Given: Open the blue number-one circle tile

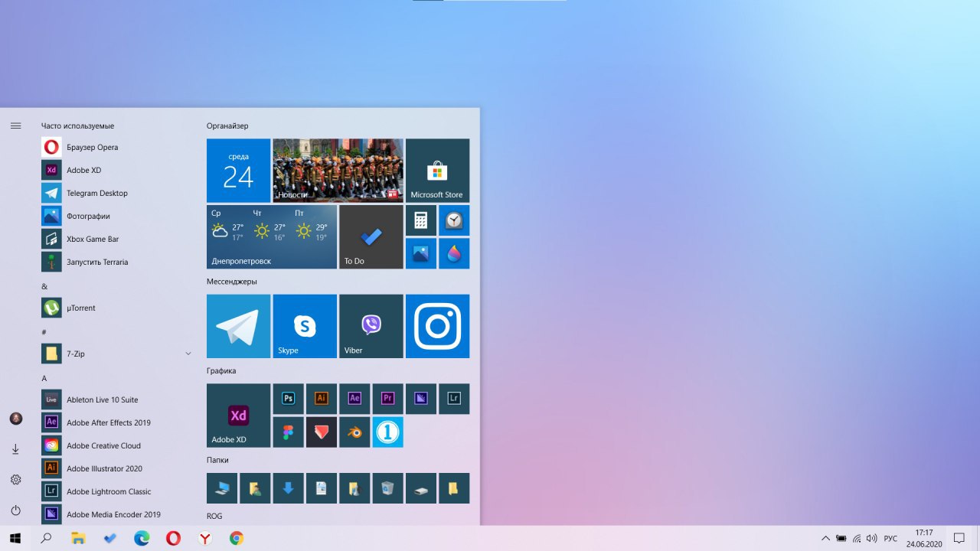Looking at the screenshot, I should pos(388,432).
